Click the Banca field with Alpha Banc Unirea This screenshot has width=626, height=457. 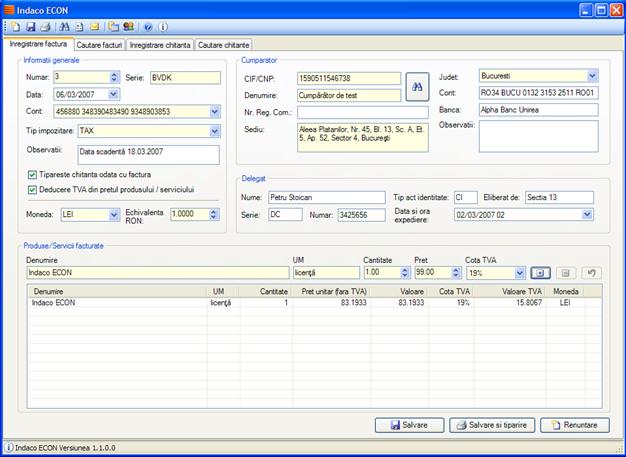click(538, 110)
